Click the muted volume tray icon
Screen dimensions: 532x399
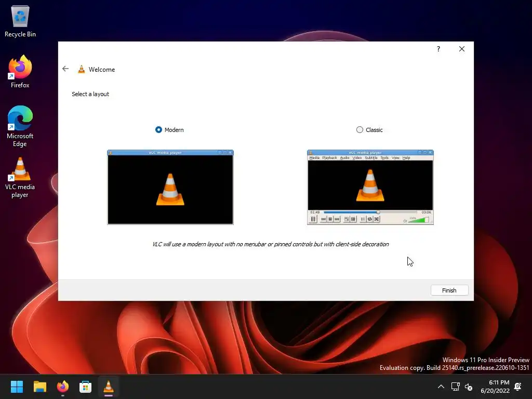(x=469, y=387)
